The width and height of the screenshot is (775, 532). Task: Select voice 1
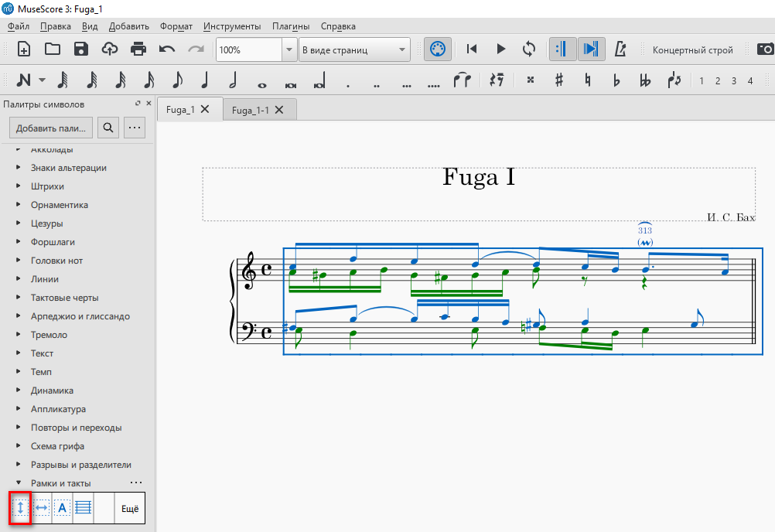coord(702,80)
